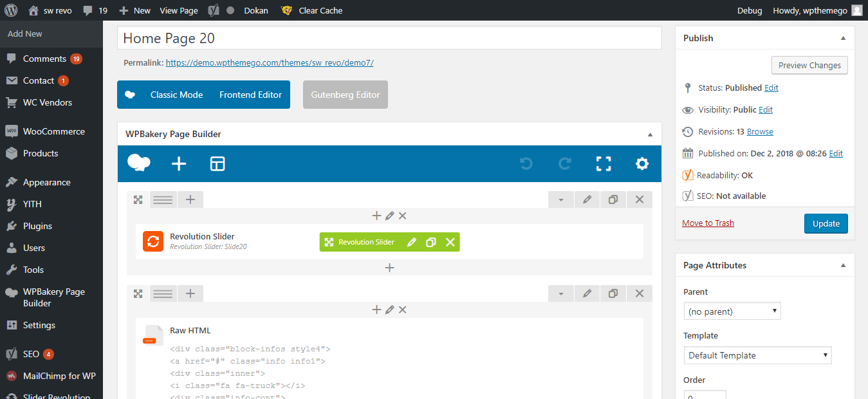Open YITH in the sidebar menu
Viewport: 868px width, 399px height.
(x=32, y=204)
